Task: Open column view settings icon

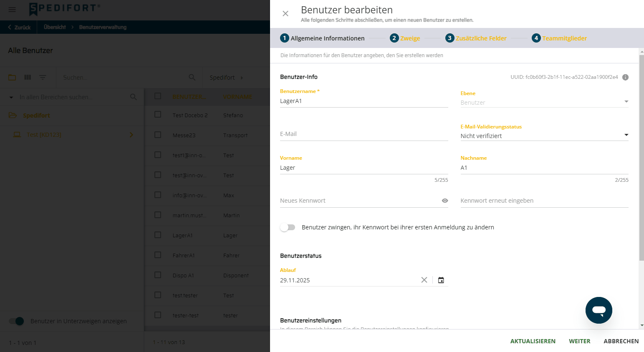Action: point(28,77)
